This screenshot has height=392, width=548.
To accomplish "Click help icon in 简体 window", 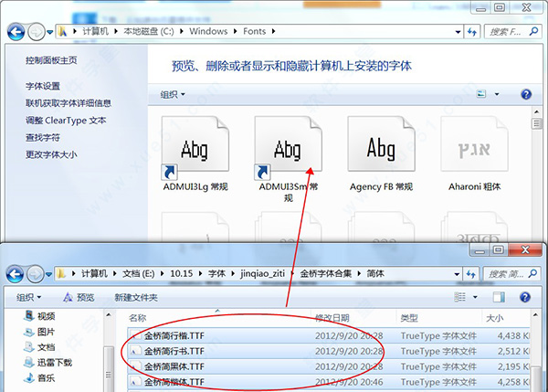I will tap(525, 297).
